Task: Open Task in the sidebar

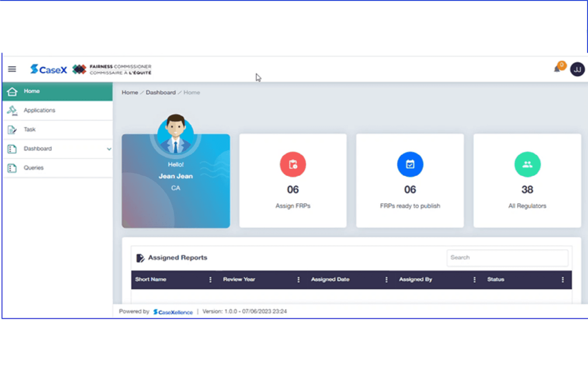Action: (29, 129)
